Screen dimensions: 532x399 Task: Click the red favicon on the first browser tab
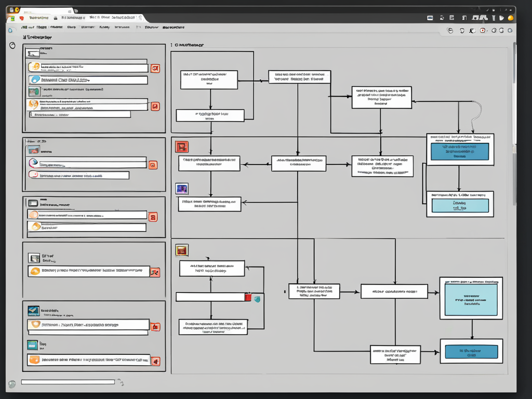(x=22, y=18)
